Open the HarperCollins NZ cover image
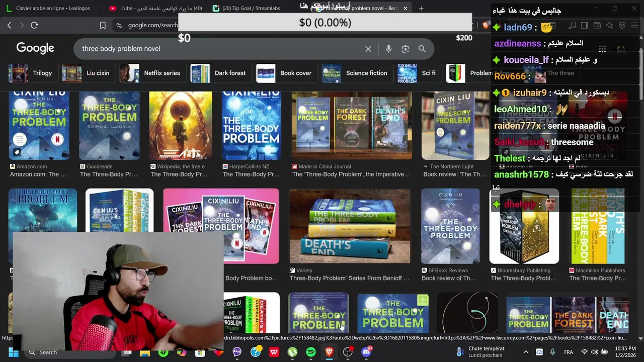This screenshot has width=644, height=362. click(251, 125)
